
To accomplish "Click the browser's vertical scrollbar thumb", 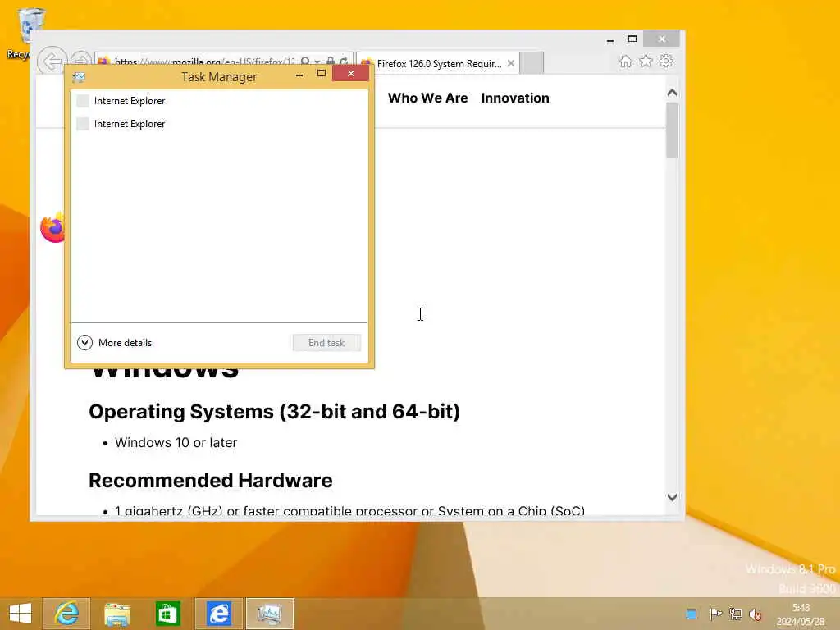I will [673, 130].
